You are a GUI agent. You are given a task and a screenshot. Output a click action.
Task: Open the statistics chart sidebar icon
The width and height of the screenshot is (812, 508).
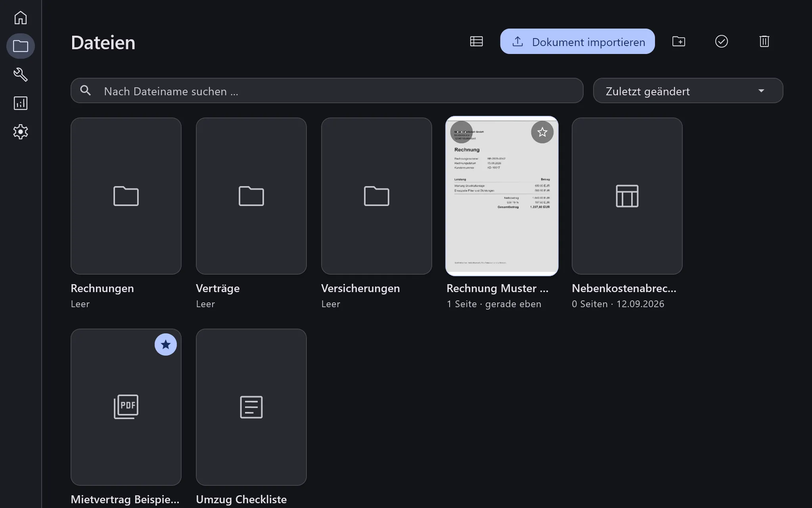pyautogui.click(x=21, y=103)
